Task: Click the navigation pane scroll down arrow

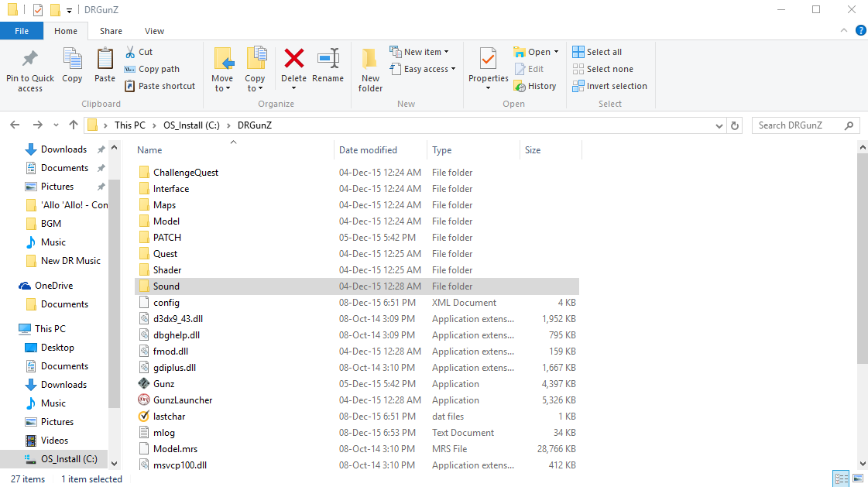Action: pos(114,464)
